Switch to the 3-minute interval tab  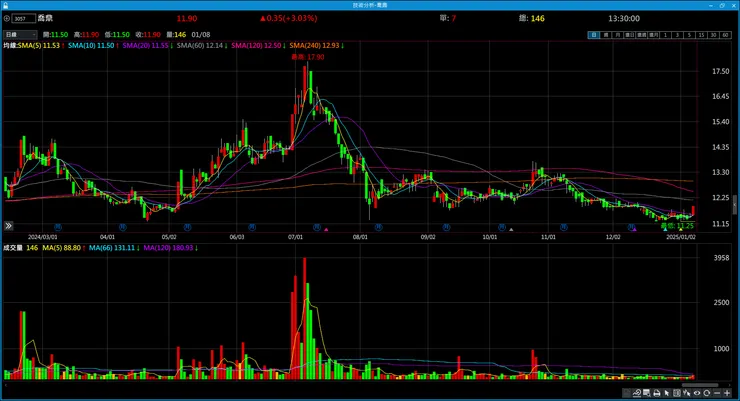click(677, 35)
